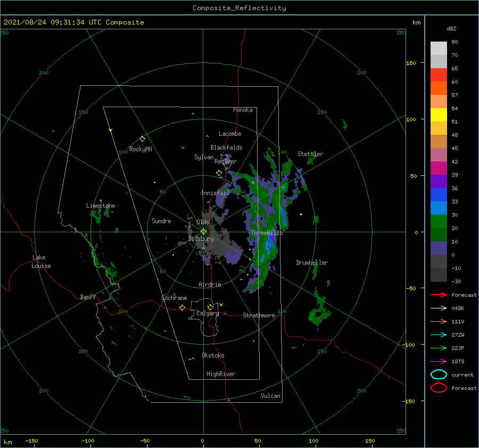Select the 54 dBZ yellow color swatch
The width and height of the screenshot is (479, 448).
click(439, 115)
